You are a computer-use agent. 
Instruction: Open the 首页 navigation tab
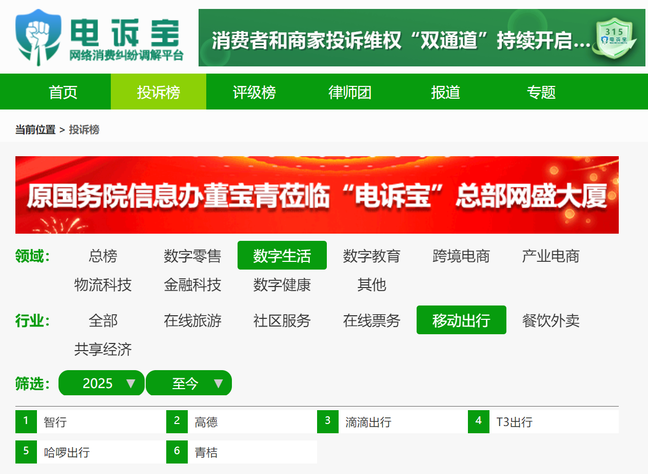click(x=63, y=92)
